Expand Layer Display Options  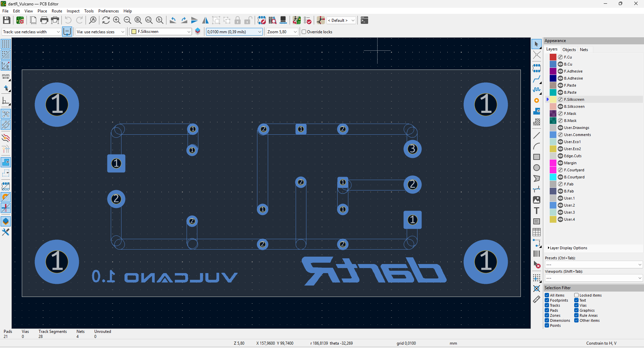pos(567,248)
